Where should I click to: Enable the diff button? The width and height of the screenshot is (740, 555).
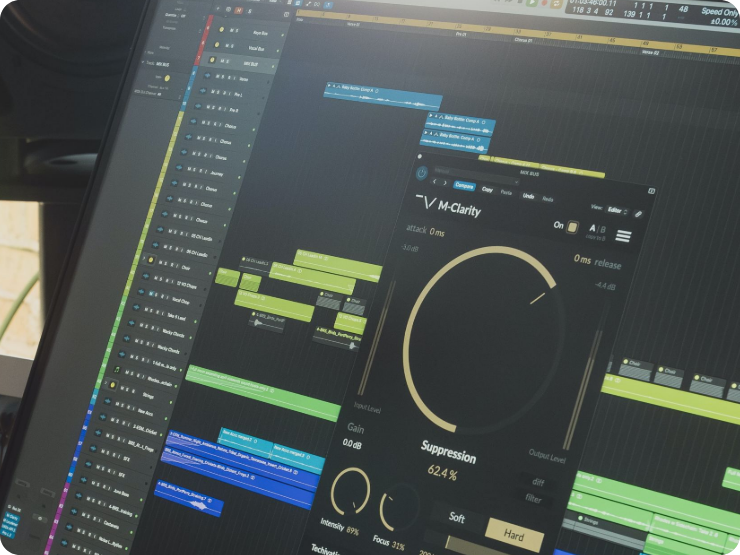click(x=538, y=482)
